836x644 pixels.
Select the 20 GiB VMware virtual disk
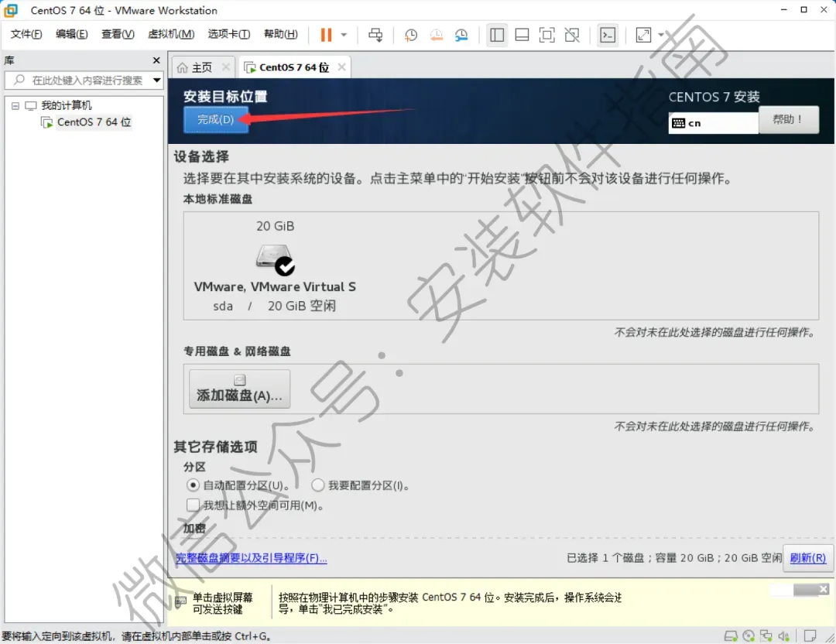pos(275,265)
